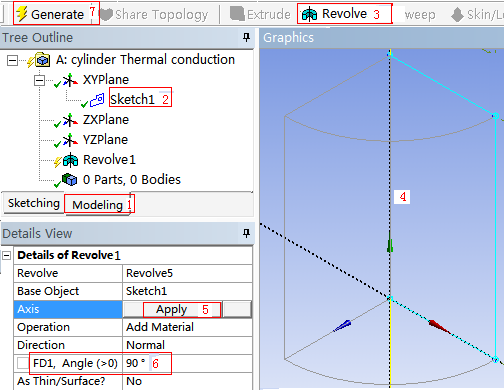Click the Base Object property label

48,291
